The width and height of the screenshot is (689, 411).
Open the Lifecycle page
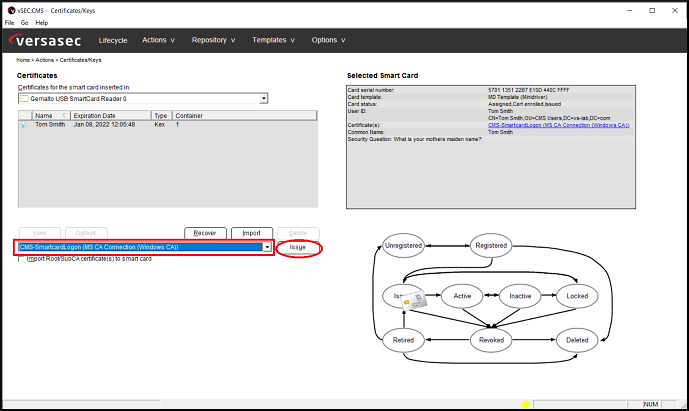tap(113, 40)
